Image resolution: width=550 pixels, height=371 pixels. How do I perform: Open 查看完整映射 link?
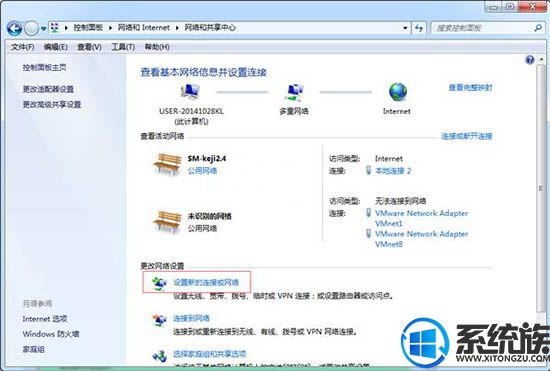(470, 87)
